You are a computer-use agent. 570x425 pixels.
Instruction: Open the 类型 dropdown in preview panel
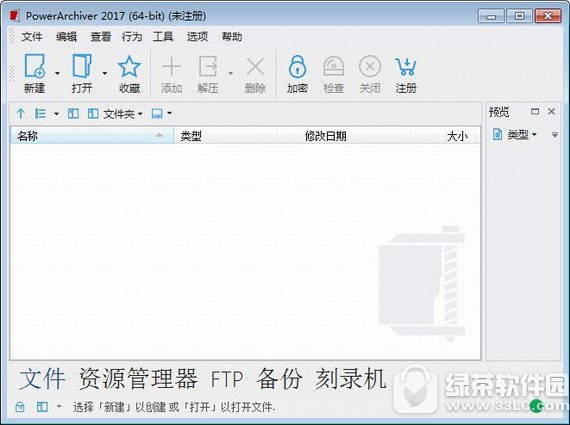tap(515, 135)
